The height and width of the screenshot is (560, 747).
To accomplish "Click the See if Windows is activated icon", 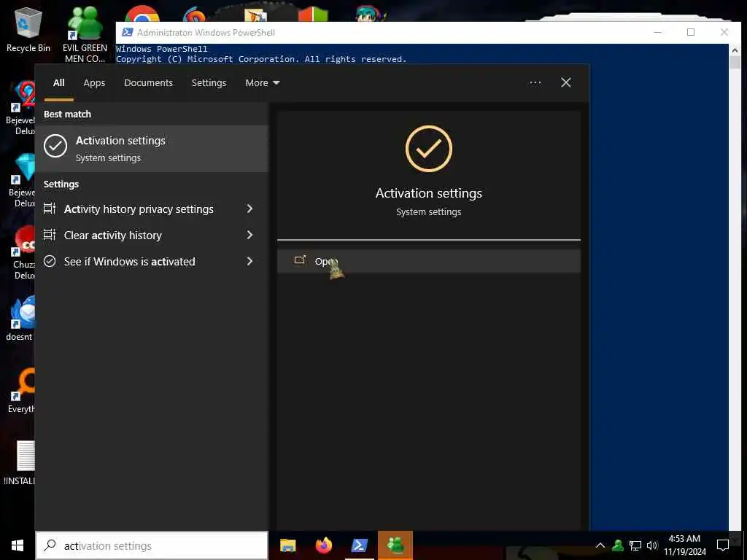I will click(x=50, y=261).
